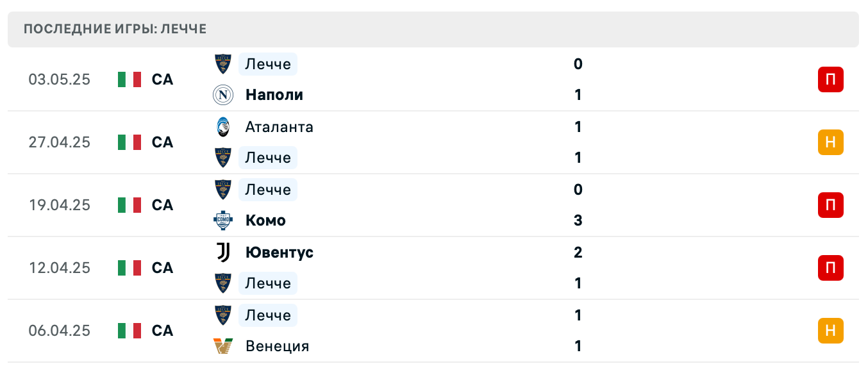The image size is (868, 373).
Task: Open the Комо team link
Action: (x=265, y=220)
